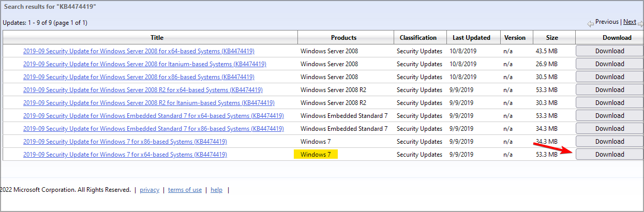Open Server 2008 R2 Itanium update link

coord(148,103)
